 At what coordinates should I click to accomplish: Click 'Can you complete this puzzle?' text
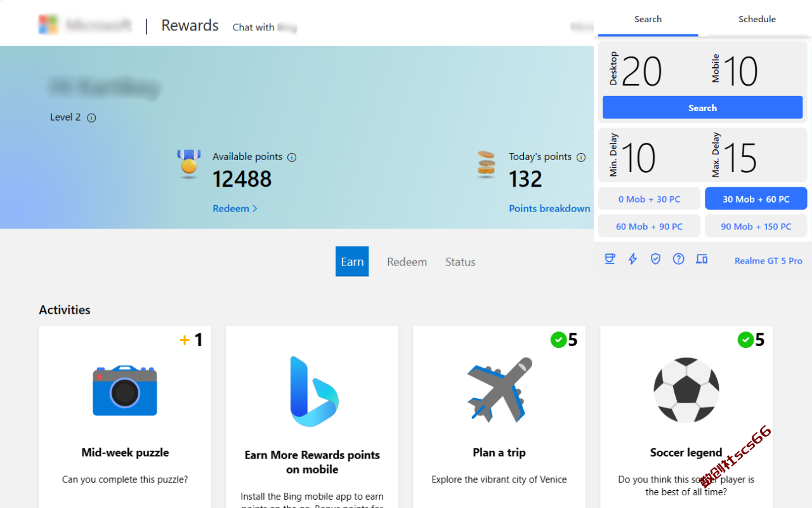tap(125, 479)
